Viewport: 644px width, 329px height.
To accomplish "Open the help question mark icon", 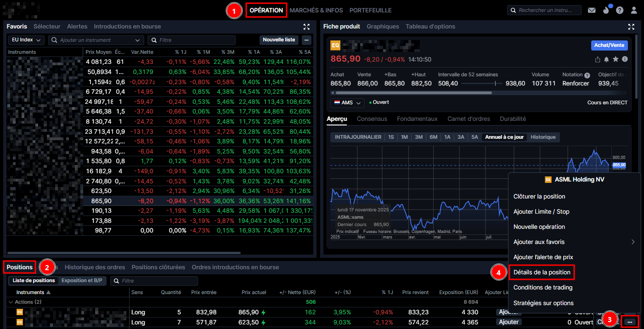I will tap(620, 10).
